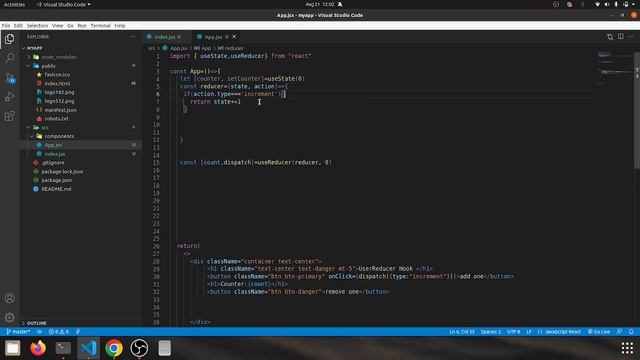The image size is (640, 360).
Task: Change indentation via Spaces: 2
Action: [x=491, y=331]
